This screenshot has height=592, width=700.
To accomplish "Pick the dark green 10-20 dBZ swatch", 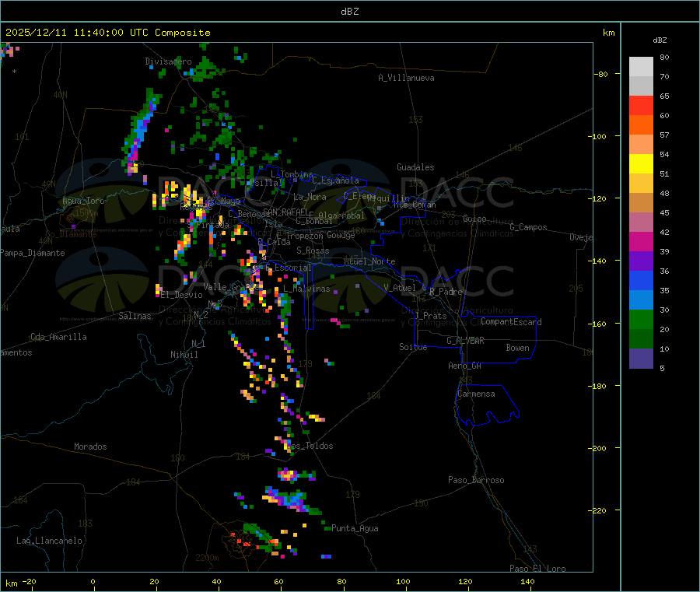I will [641, 339].
